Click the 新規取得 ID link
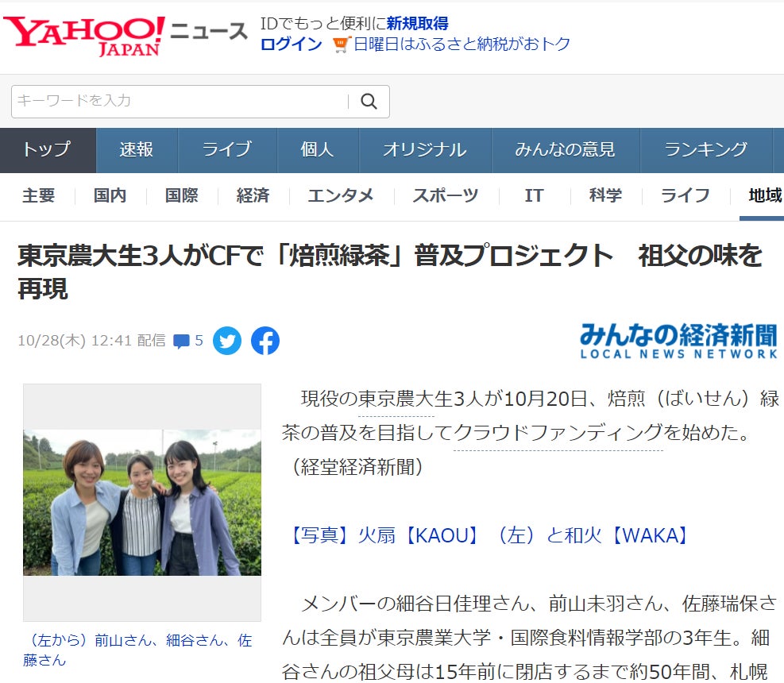The width and height of the screenshot is (784, 683). click(x=417, y=23)
